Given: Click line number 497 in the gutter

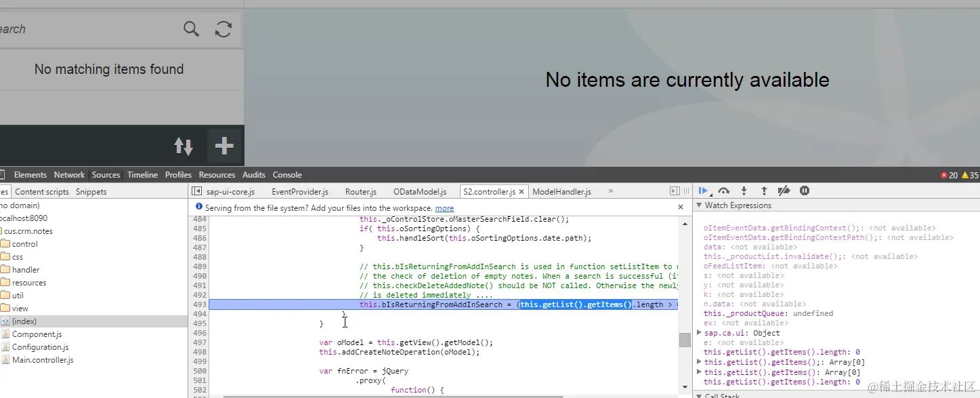Looking at the screenshot, I should (x=199, y=342).
